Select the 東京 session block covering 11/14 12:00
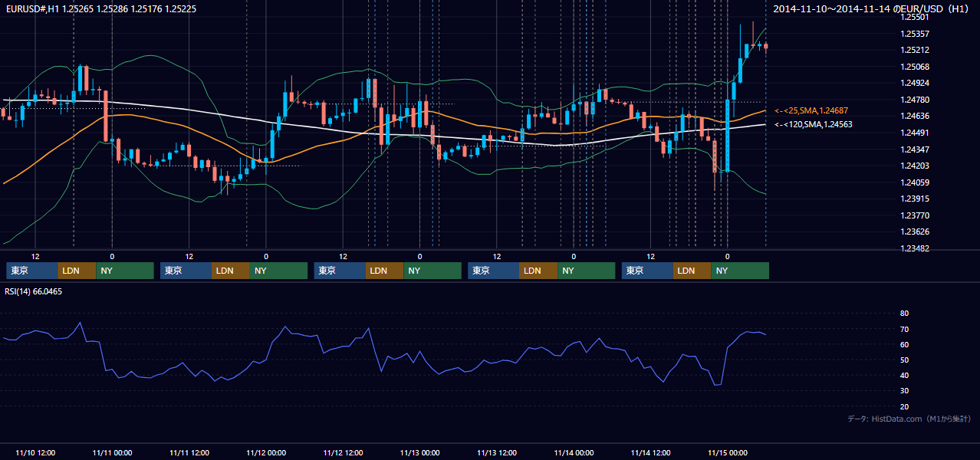 (647, 271)
